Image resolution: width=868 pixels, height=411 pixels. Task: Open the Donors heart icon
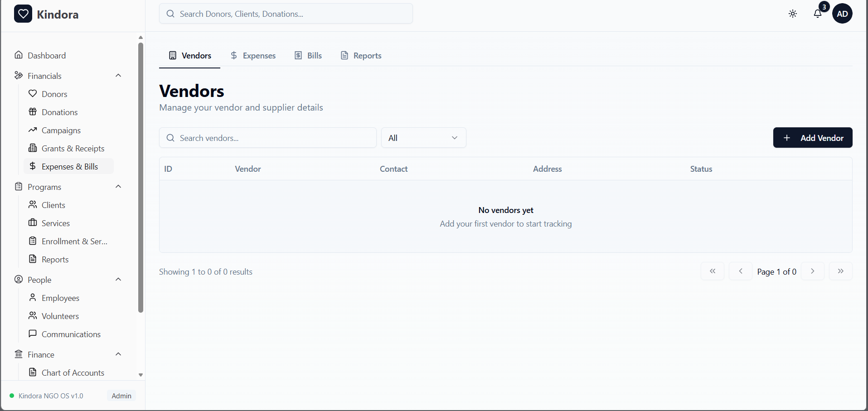(x=33, y=94)
